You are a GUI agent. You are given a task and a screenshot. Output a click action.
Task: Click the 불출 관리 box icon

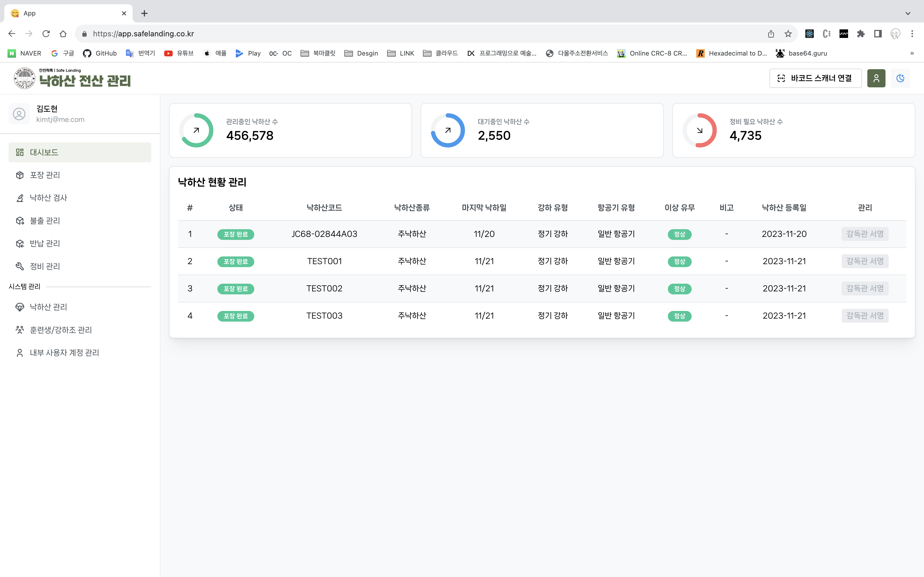pyautogui.click(x=20, y=221)
